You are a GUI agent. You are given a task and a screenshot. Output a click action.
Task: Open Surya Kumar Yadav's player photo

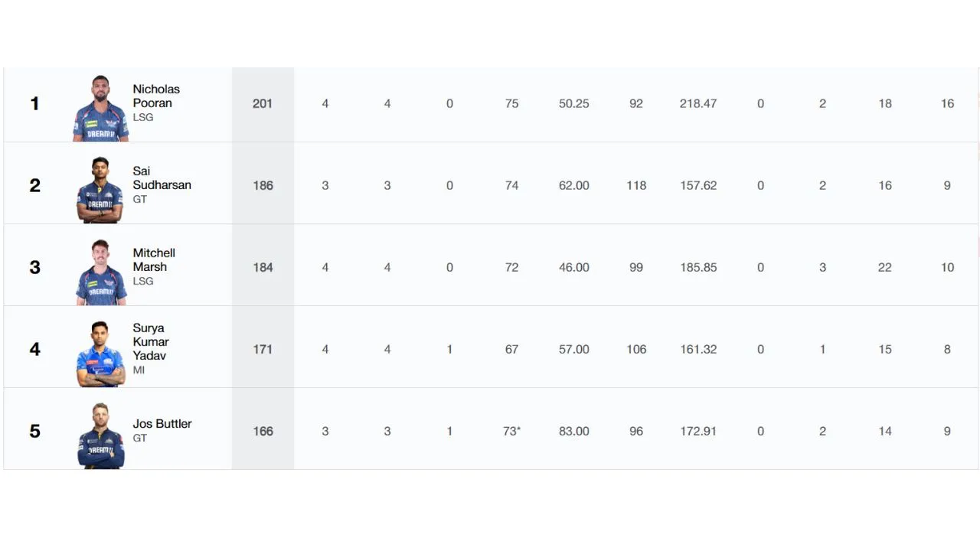click(100, 354)
